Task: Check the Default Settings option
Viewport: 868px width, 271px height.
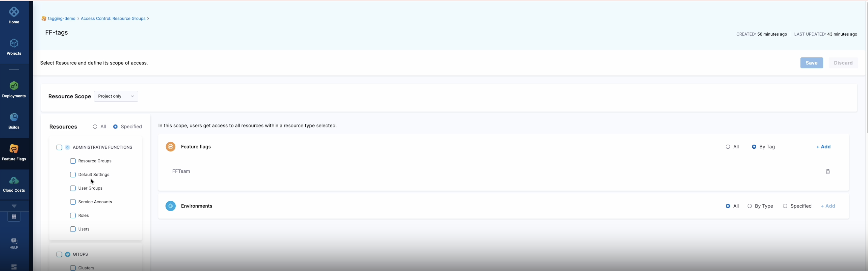Action: 72,175
